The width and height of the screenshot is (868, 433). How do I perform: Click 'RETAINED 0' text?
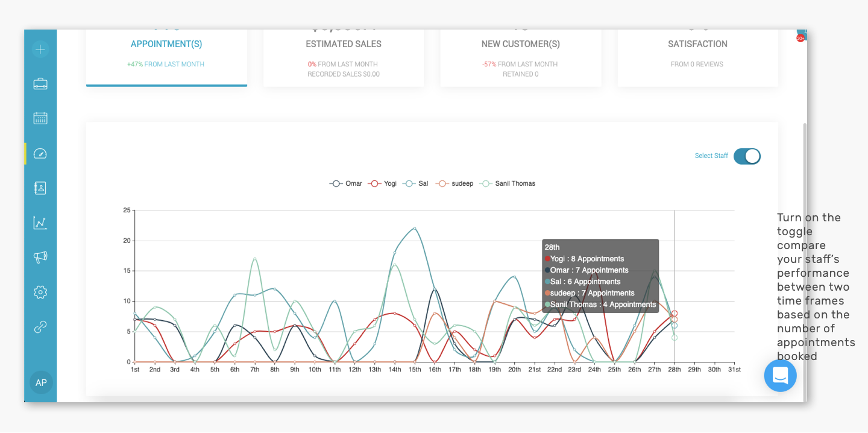pos(521,74)
